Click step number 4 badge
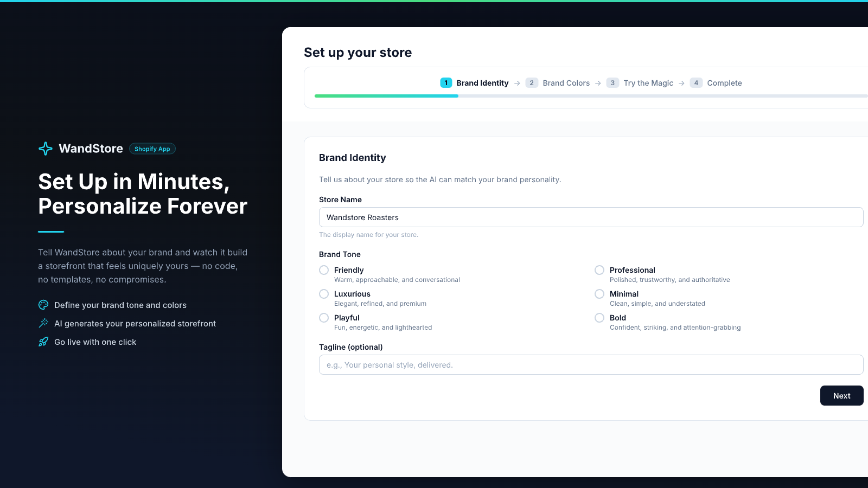Viewport: 868px width, 488px height. (x=696, y=83)
